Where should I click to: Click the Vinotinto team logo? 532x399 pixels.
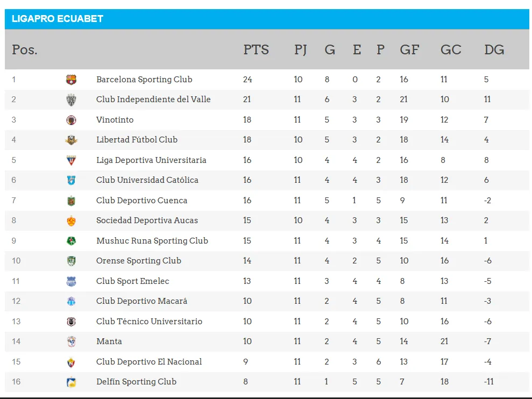[71, 120]
